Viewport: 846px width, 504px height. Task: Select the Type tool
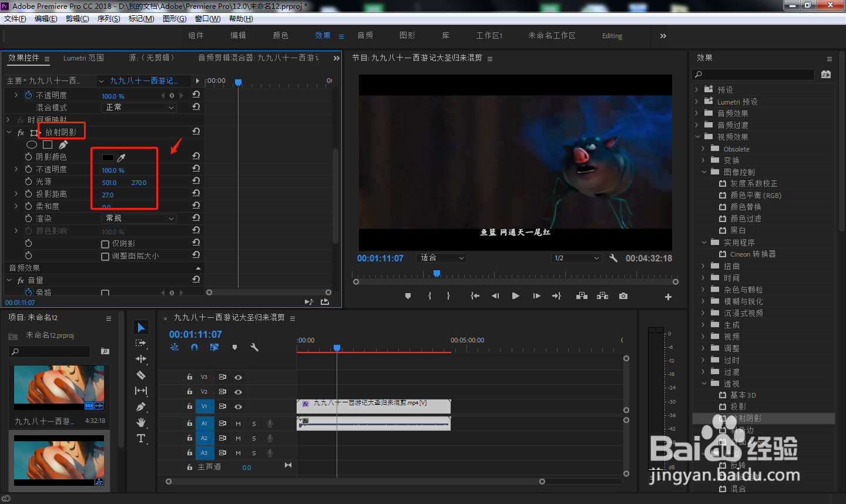click(x=141, y=438)
